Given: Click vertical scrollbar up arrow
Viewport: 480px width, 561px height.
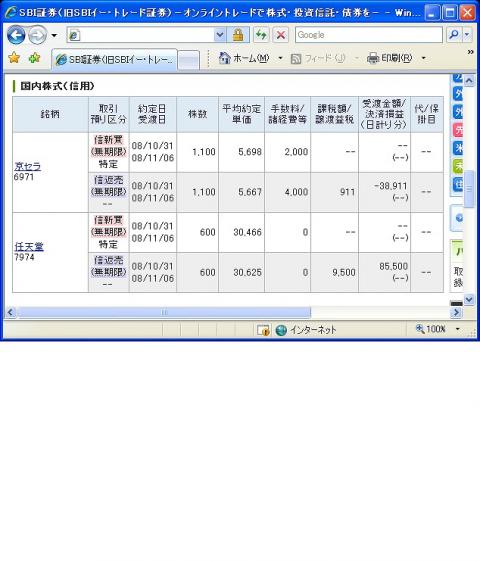Looking at the screenshot, I should [469, 81].
